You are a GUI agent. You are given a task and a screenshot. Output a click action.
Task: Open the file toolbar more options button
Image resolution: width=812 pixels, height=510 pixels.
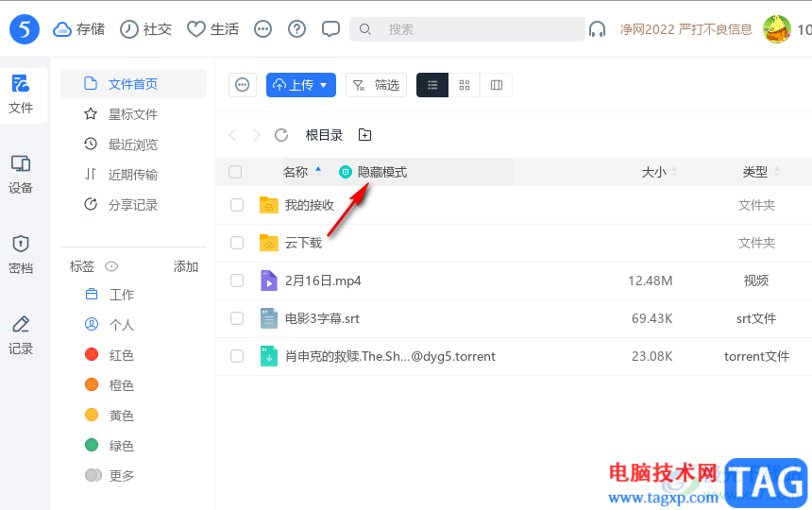point(243,85)
